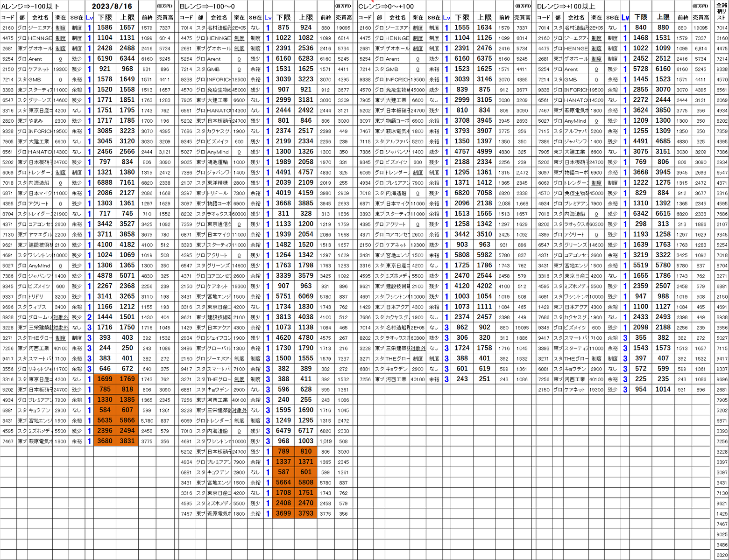The width and height of the screenshot is (729, 560).
Task: Select the 全銘柄リスト header cell
Action: tap(722, 12)
